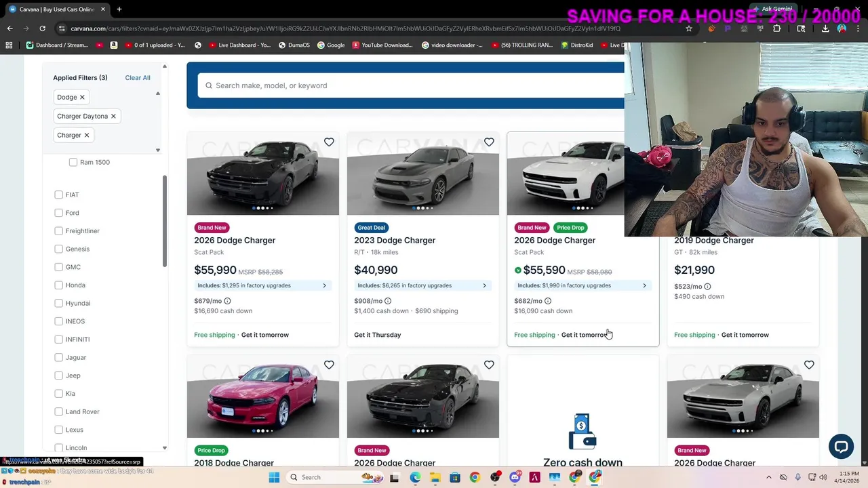Open Discord from the taskbar
868x488 pixels.
click(x=515, y=477)
